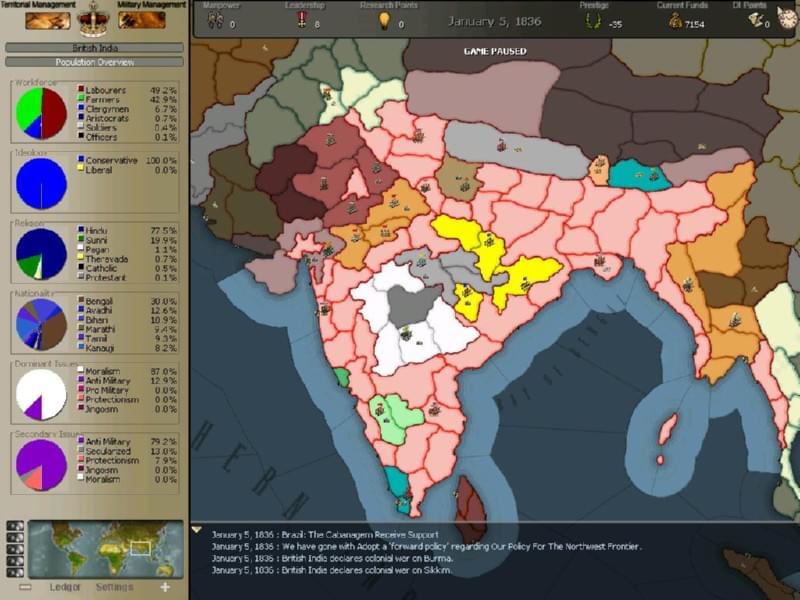Select the ship icon in southern Burma
Image resolution: width=800 pixels, height=600 pixels.
coord(735,321)
